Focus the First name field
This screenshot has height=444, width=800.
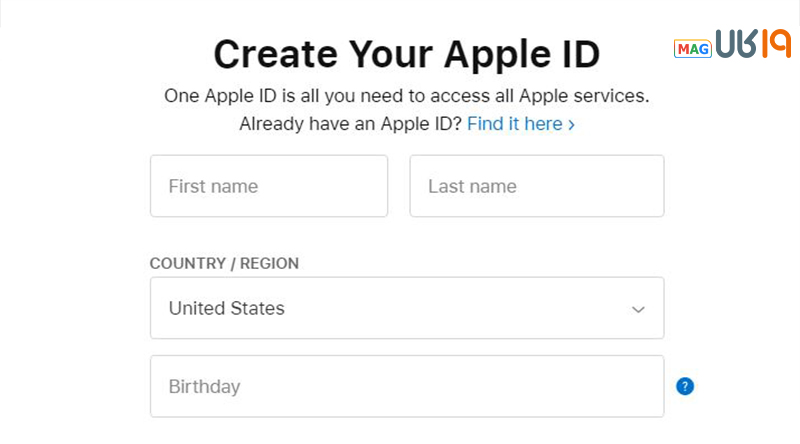tap(268, 186)
